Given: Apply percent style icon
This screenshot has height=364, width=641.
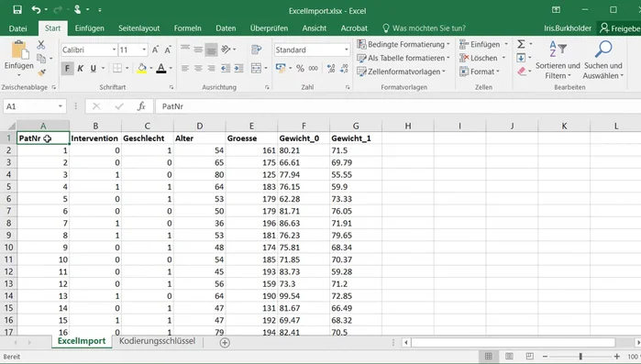Looking at the screenshot, I should point(300,68).
